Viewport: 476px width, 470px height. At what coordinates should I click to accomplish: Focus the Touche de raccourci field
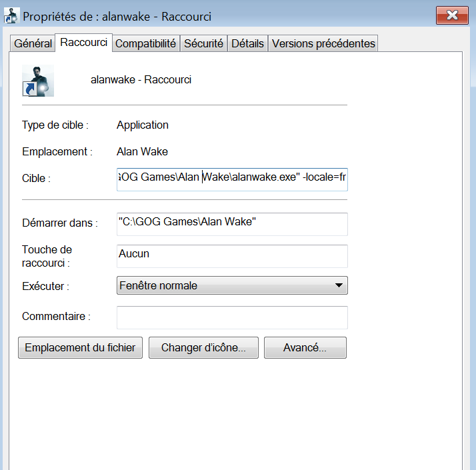tap(232, 256)
